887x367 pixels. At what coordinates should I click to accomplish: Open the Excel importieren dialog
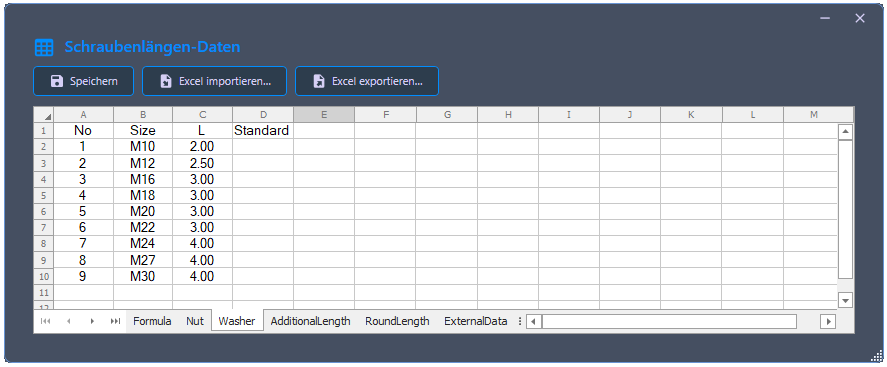[214, 81]
